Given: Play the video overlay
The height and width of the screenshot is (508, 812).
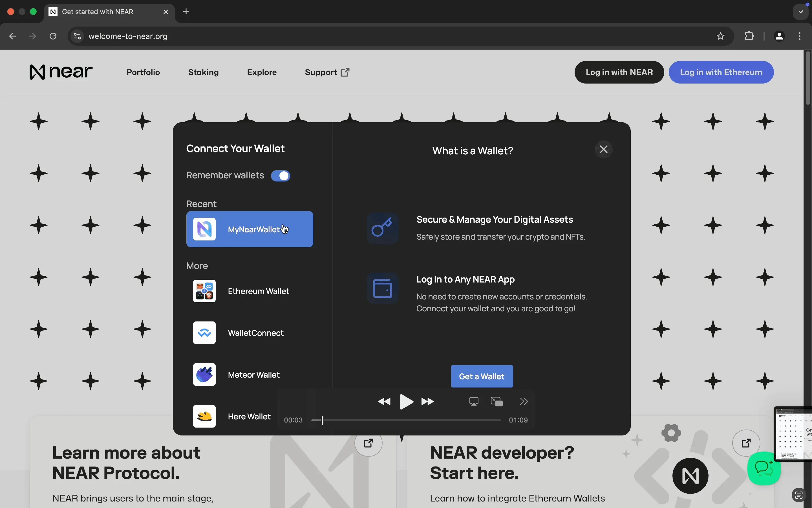Looking at the screenshot, I should pyautogui.click(x=406, y=402).
